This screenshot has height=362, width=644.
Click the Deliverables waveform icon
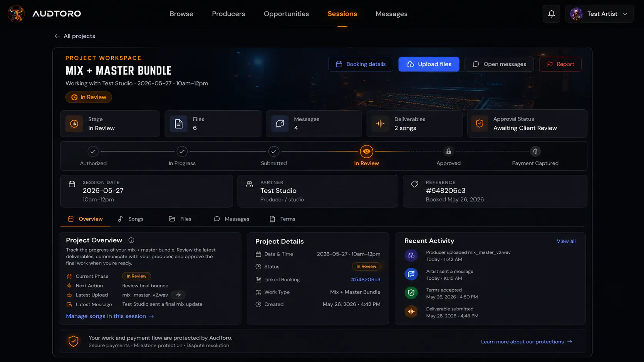click(380, 124)
